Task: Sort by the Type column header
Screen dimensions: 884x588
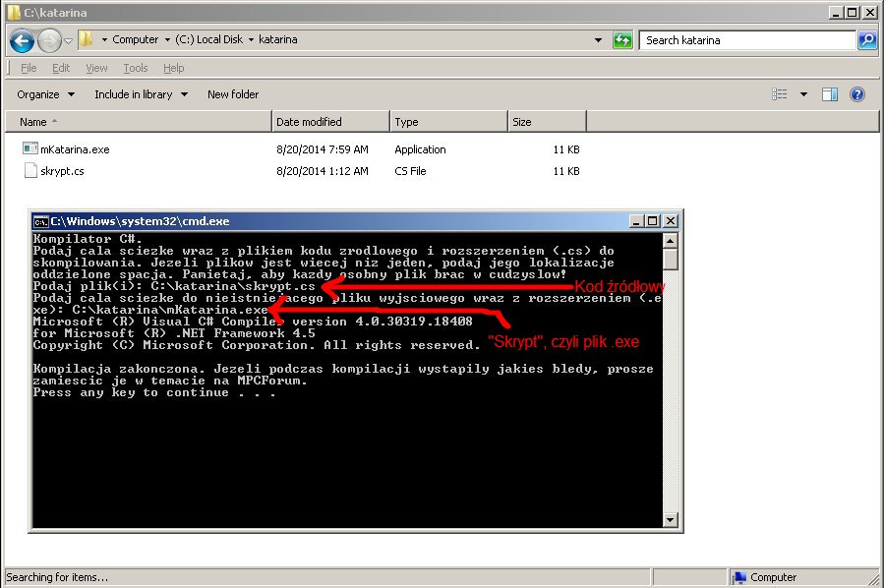Action: coord(448,122)
